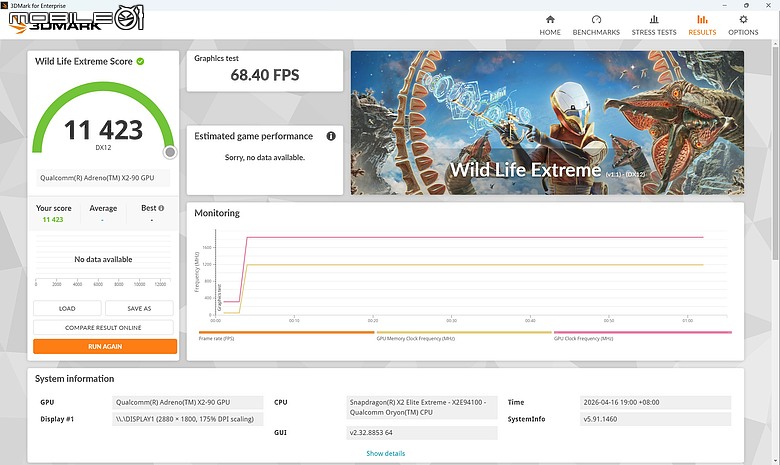The width and height of the screenshot is (780, 465).
Task: Click the Sorry, no data available message
Action: tap(265, 157)
